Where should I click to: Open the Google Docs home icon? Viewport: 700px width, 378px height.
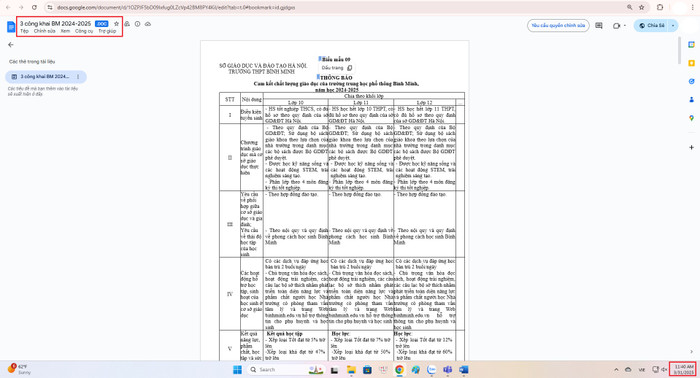click(x=11, y=27)
